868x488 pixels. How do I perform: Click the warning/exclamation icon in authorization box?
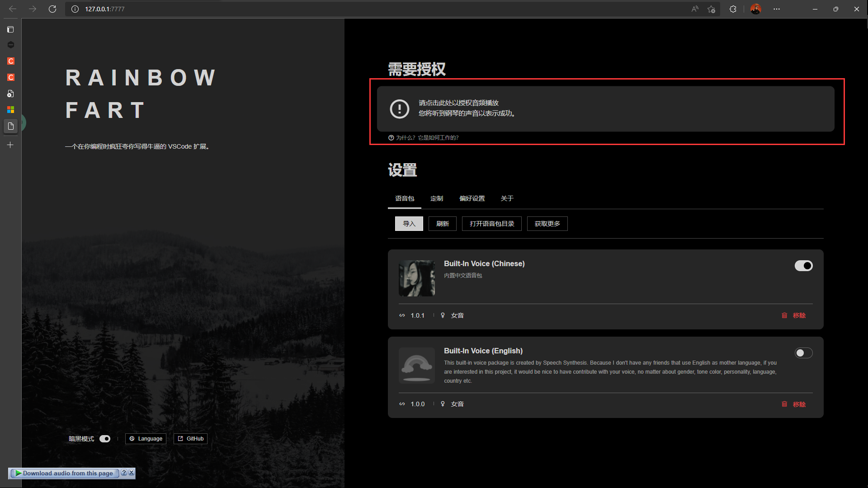[x=398, y=108]
